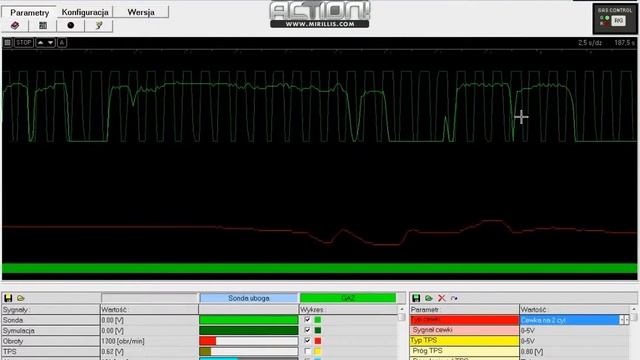
Task: Click the 0.62 [V] TPS value
Action: [149, 352]
